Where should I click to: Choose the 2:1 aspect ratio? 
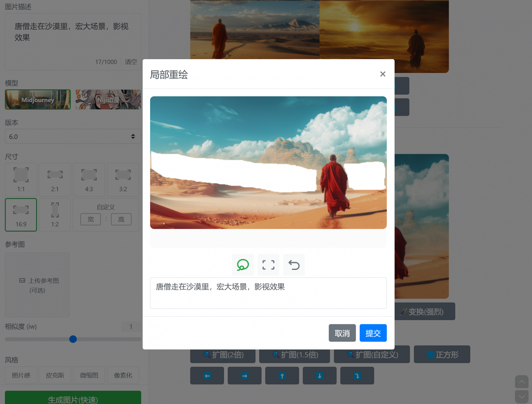tap(55, 180)
